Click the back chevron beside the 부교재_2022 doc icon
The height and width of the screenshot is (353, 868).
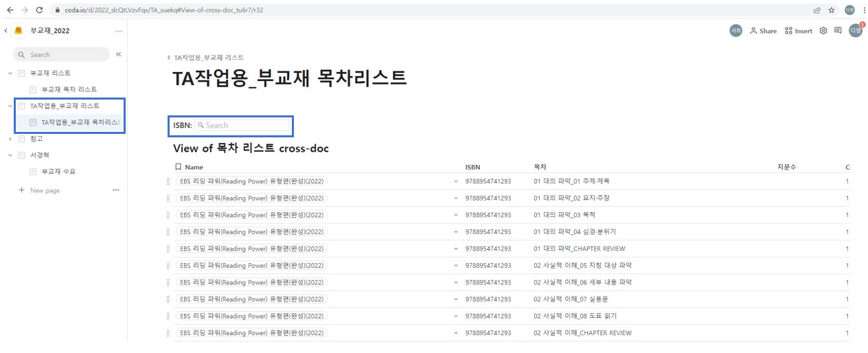tap(5, 31)
